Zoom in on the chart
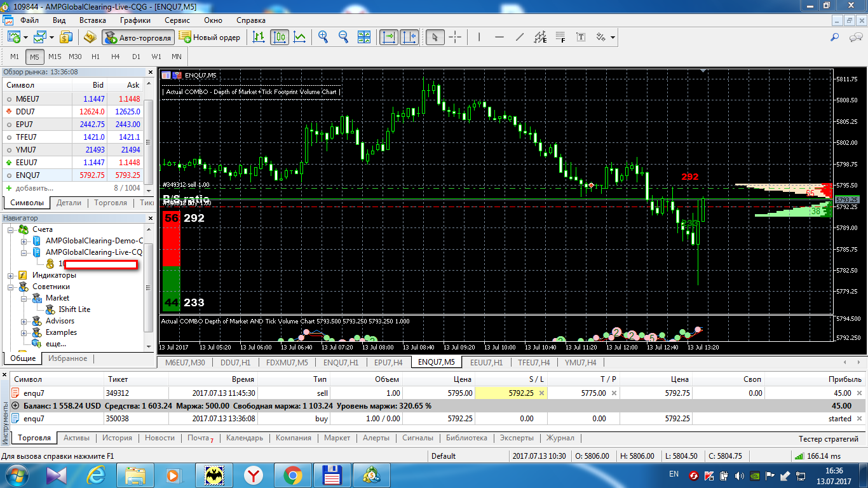Image resolution: width=868 pixels, height=488 pixels. point(323,37)
